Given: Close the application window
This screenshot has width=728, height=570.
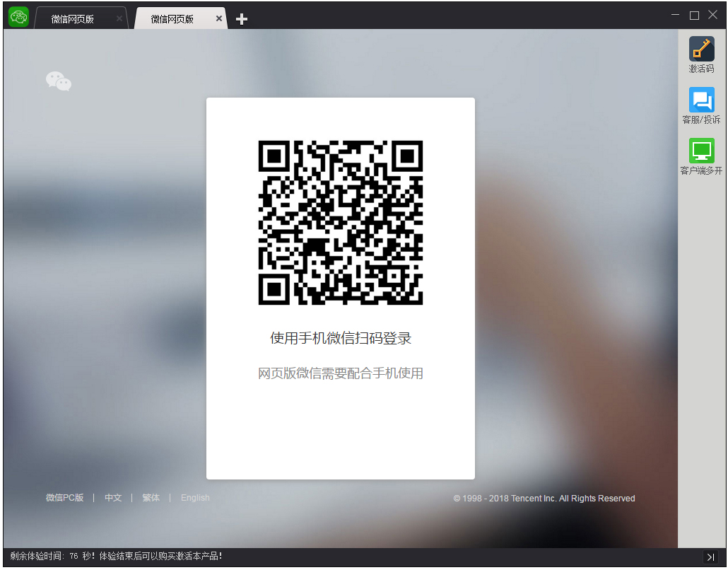Looking at the screenshot, I should click(712, 15).
